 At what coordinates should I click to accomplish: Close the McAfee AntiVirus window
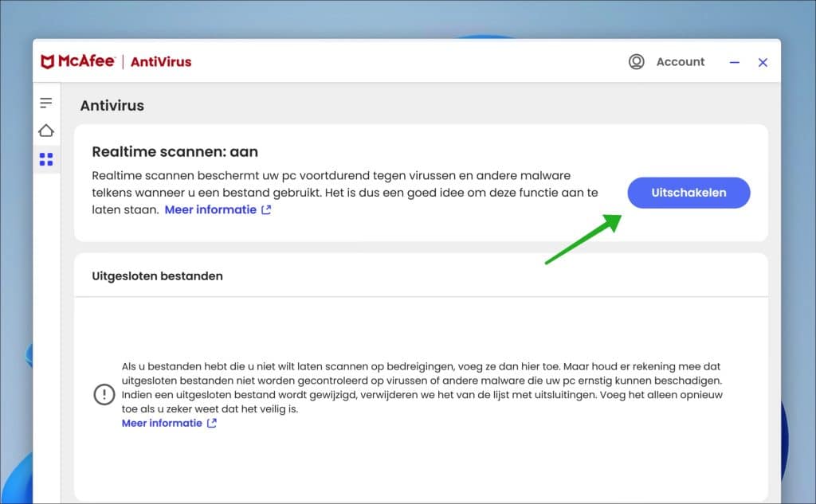[763, 62]
